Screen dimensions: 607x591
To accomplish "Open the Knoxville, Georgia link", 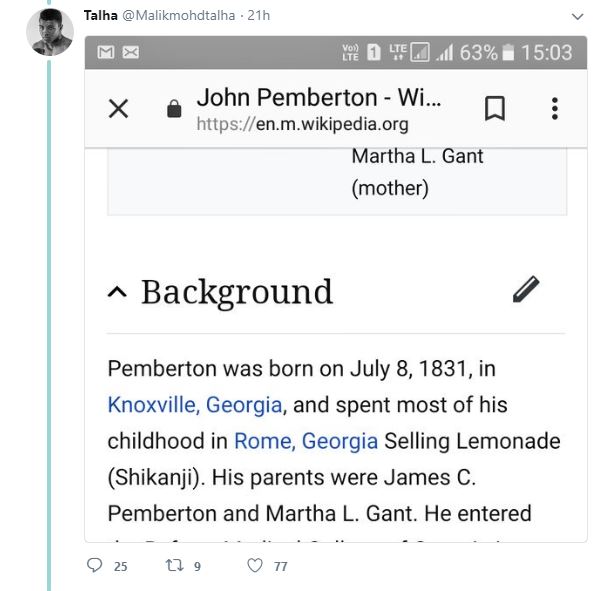I will pos(195,405).
